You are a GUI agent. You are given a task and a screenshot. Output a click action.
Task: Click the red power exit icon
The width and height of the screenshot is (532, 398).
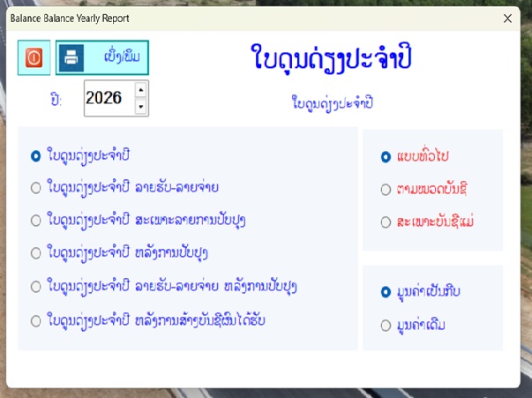[34, 58]
